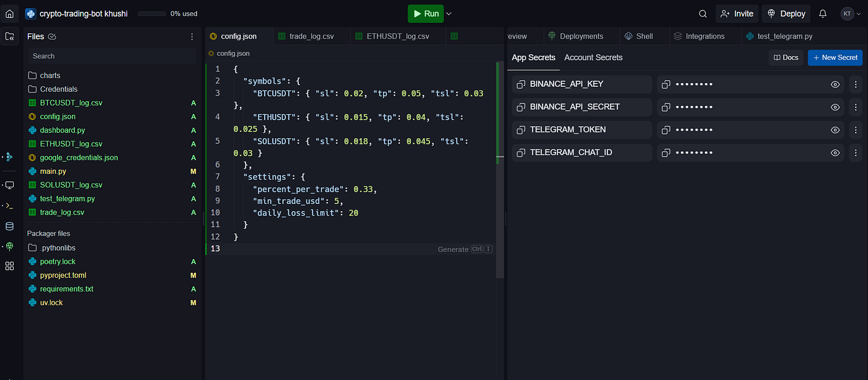Open the file explorer sidebar icon
Viewport: 868px width, 380px height.
(x=9, y=37)
